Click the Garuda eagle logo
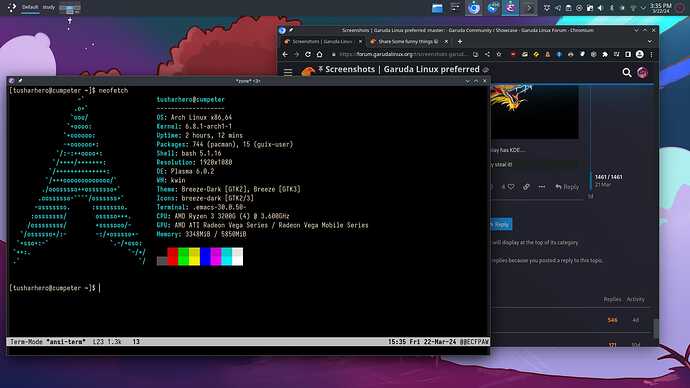The width and height of the screenshot is (690, 388). [308, 71]
